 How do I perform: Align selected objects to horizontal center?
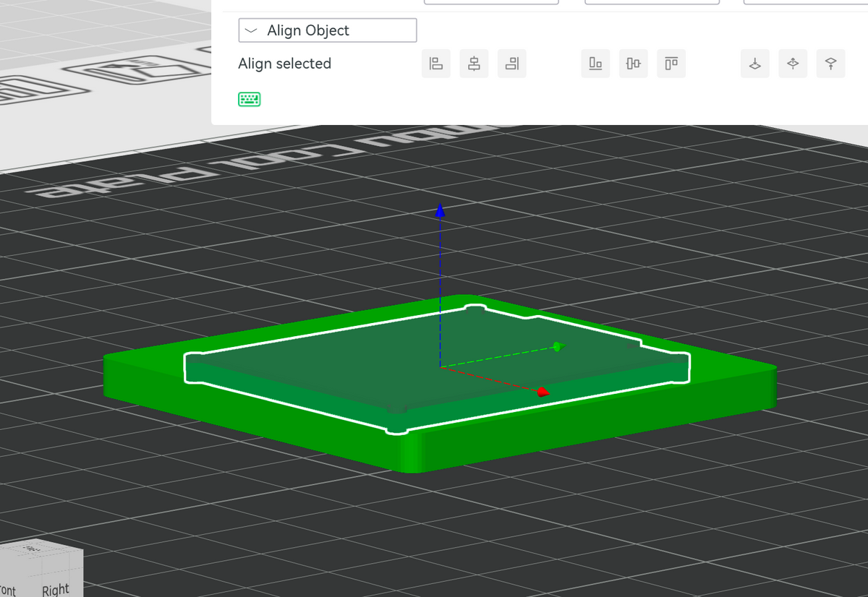point(474,64)
